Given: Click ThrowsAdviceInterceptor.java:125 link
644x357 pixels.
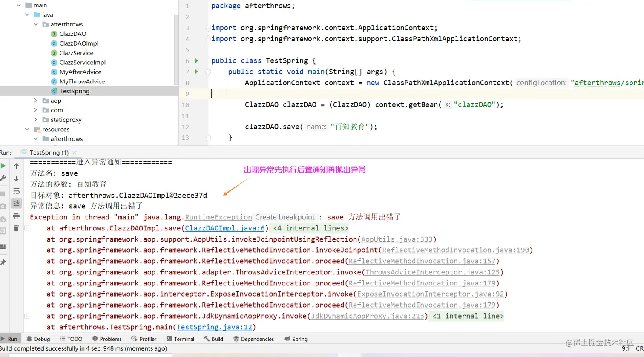Looking at the screenshot, I should click(432, 272).
